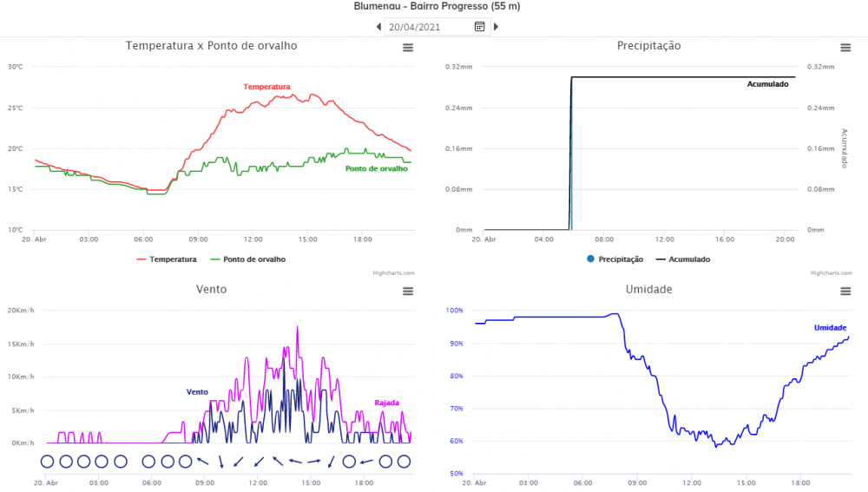Click the date input showing 20/04/2021
868x492 pixels.
(429, 27)
